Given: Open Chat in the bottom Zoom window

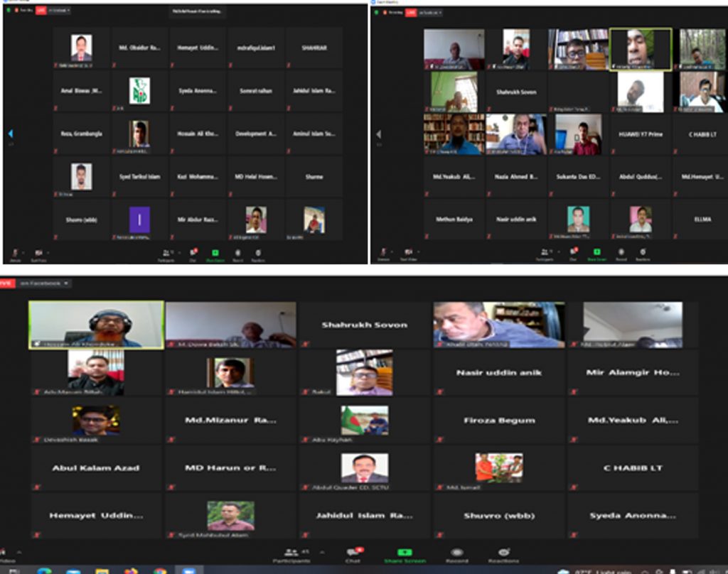Looking at the screenshot, I should coord(353,555).
